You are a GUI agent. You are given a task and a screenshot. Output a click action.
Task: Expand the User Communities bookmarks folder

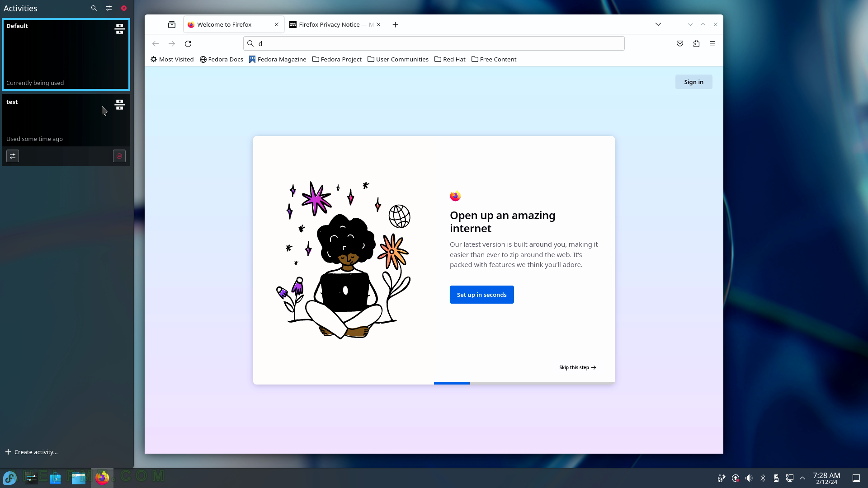[398, 59]
